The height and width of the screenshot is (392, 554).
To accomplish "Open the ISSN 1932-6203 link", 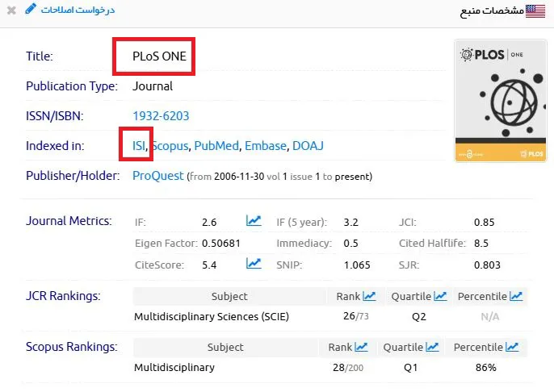I will coord(161,115).
